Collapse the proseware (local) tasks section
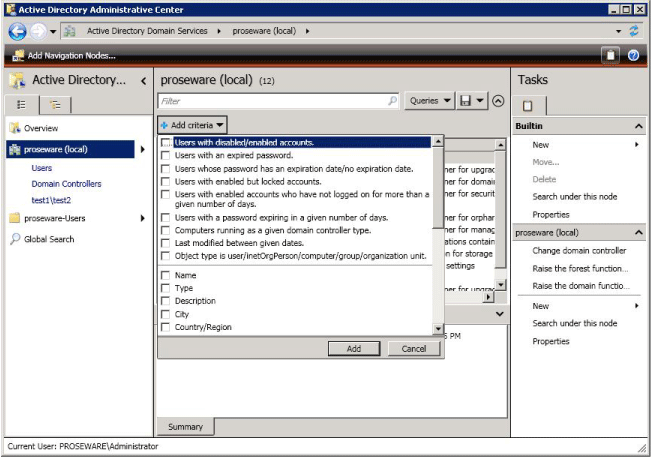The width and height of the screenshot is (651, 457). (639, 233)
